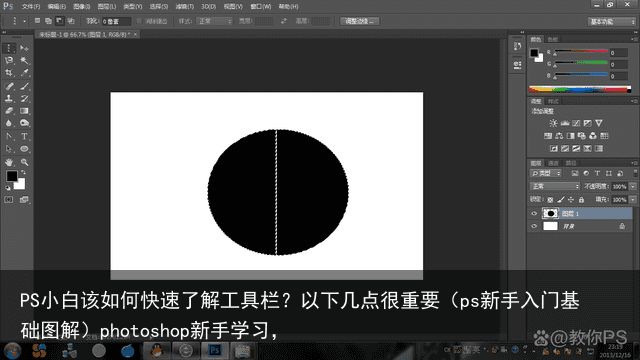Viewport: 640px width, 360px height.
Task: Select the Magic Wand tool
Action: point(24,60)
